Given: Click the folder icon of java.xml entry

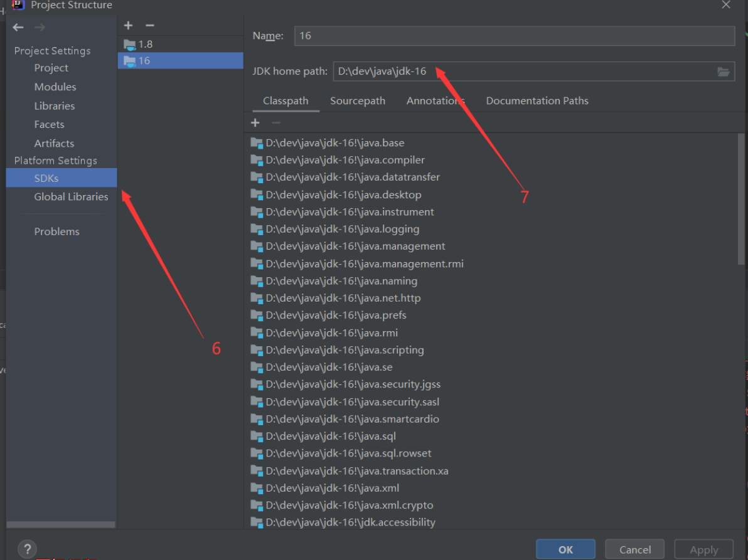Looking at the screenshot, I should coord(257,489).
